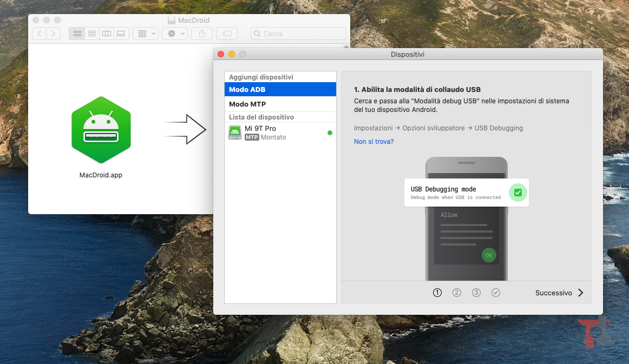The height and width of the screenshot is (364, 629).
Task: Select step 2 indicator circle
Action: coord(457,292)
